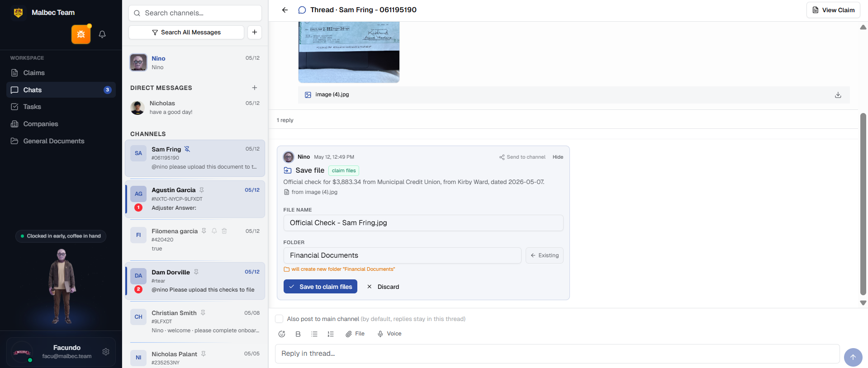868x368 pixels.
Task: Open Dam Dorville channel
Action: pos(195,281)
